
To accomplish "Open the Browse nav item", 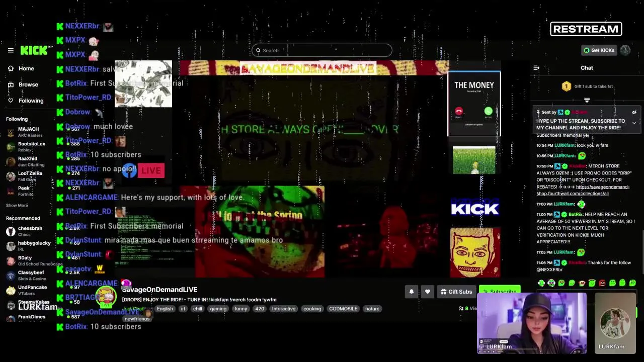I will tap(28, 84).
